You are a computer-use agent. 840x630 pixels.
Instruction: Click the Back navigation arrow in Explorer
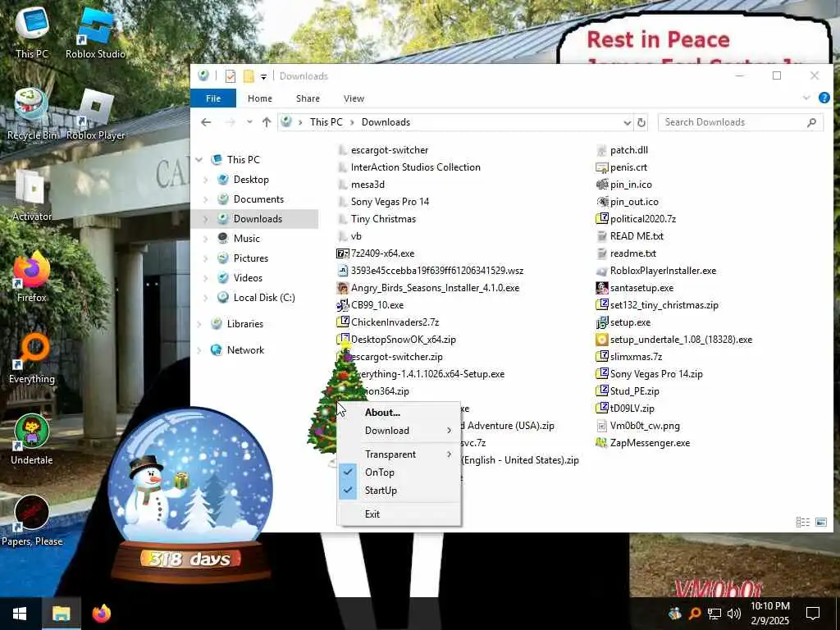[x=206, y=122]
